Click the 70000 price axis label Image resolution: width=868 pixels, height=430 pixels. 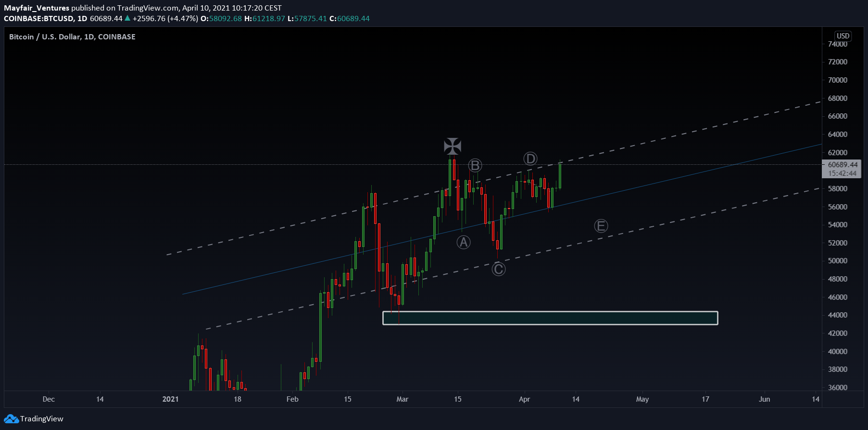[838, 80]
